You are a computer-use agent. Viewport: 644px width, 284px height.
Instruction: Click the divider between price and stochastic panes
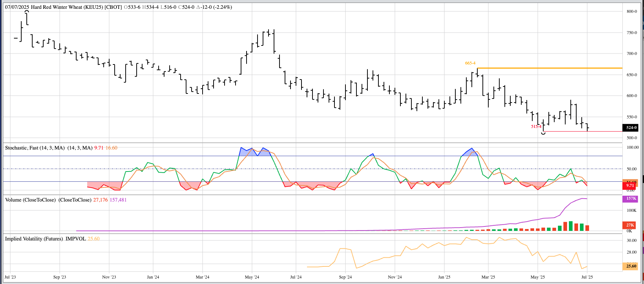pos(311,143)
